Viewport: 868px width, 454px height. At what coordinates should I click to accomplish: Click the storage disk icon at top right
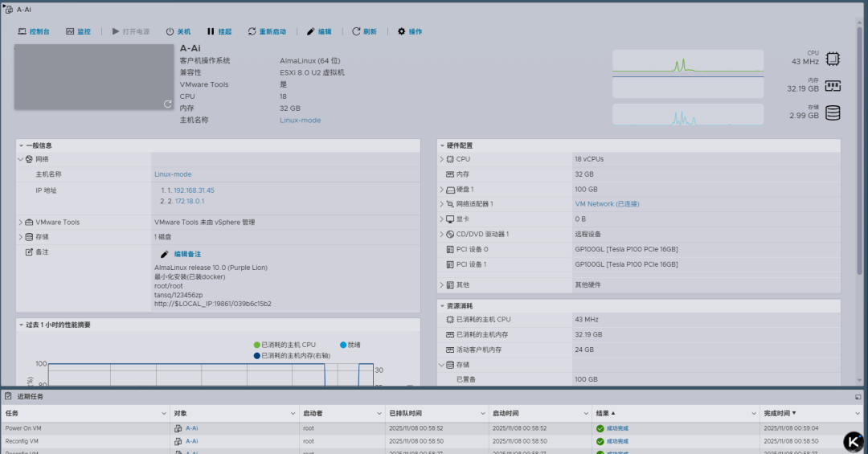tap(833, 113)
